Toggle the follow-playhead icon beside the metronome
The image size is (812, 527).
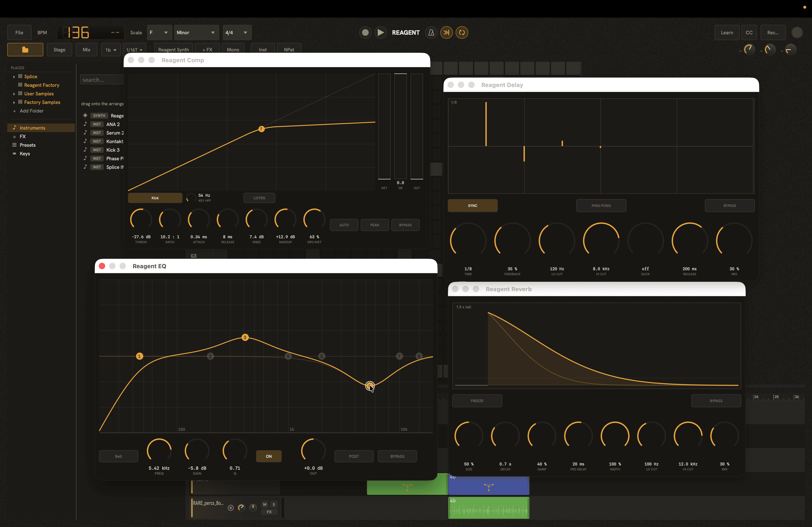click(446, 32)
